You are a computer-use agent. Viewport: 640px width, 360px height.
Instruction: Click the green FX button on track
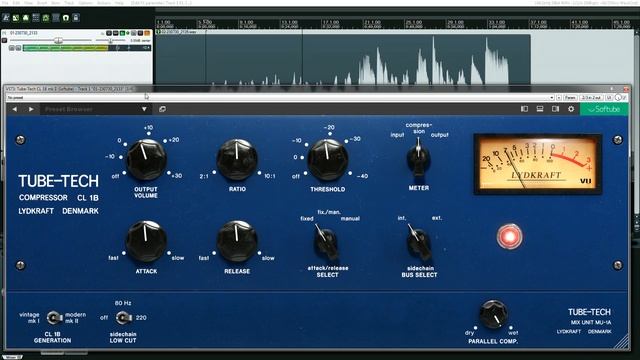[122, 33]
